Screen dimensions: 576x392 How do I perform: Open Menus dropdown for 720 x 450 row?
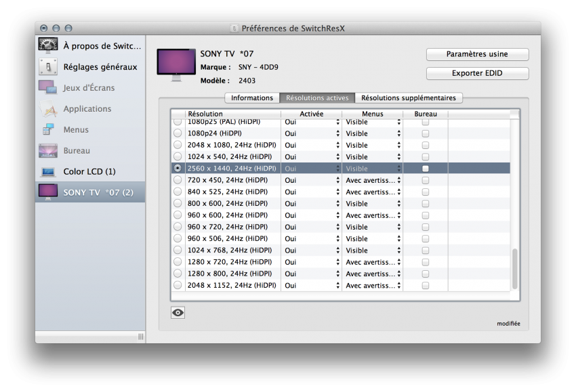373,180
